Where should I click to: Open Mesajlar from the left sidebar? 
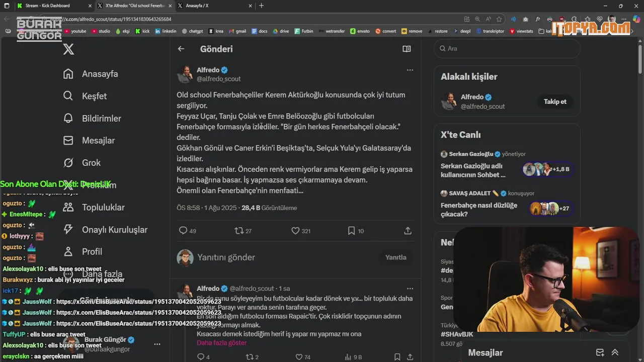point(89,140)
